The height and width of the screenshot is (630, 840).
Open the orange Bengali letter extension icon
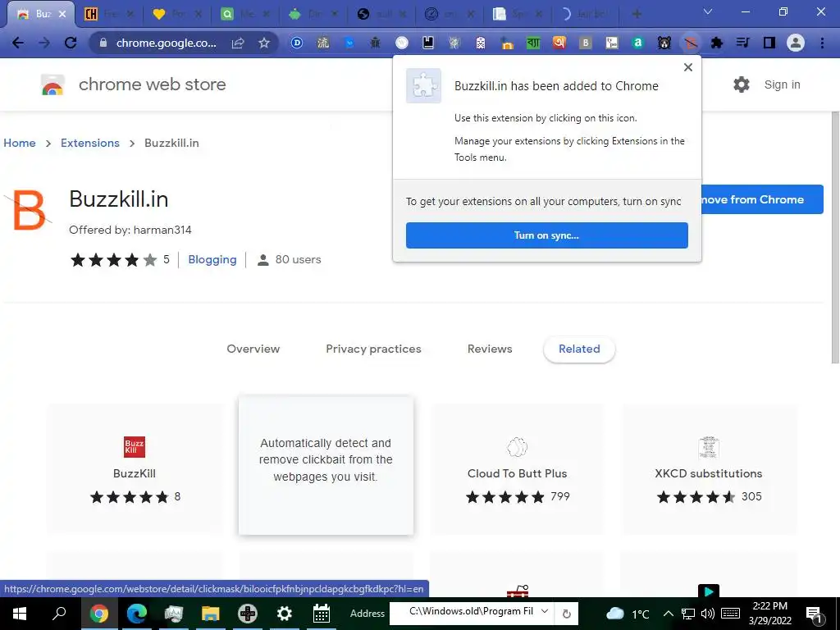coord(559,43)
